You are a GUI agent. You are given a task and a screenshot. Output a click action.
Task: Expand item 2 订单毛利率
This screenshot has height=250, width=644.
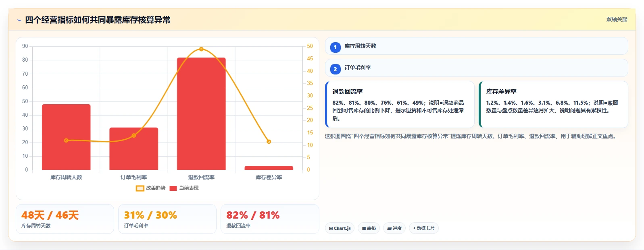[477, 68]
